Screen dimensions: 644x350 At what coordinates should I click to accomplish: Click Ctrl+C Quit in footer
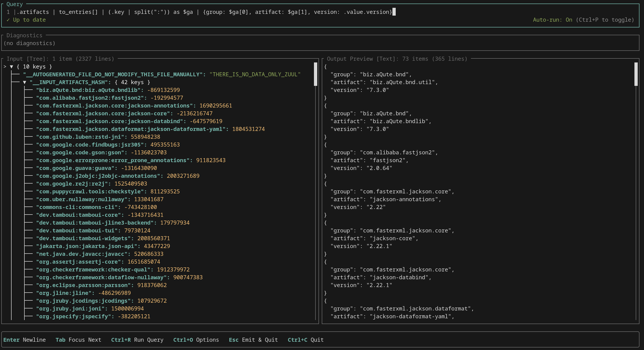point(305,340)
